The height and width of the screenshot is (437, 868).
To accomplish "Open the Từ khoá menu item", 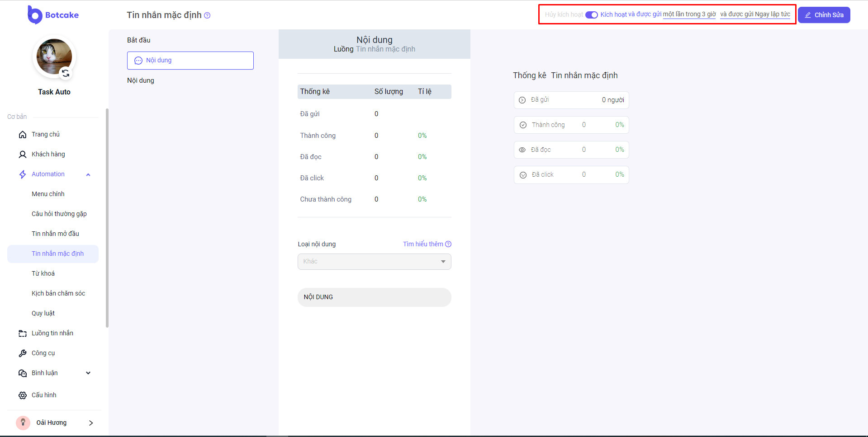I will click(43, 273).
